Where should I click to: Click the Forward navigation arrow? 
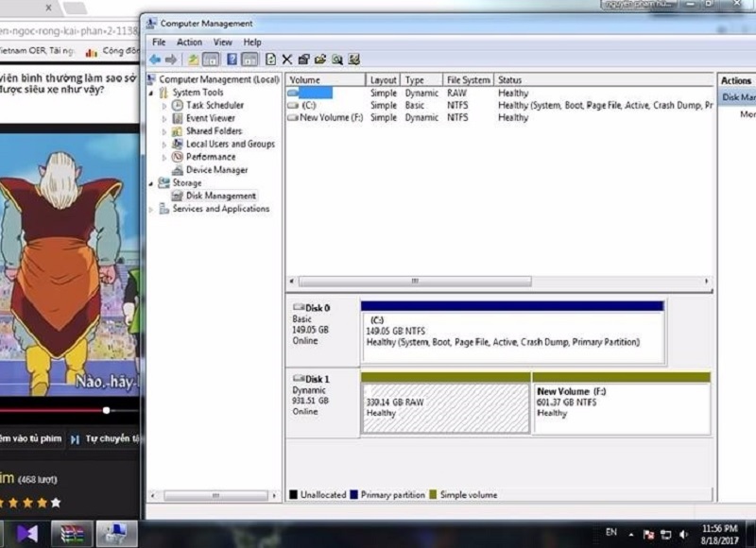click(170, 58)
